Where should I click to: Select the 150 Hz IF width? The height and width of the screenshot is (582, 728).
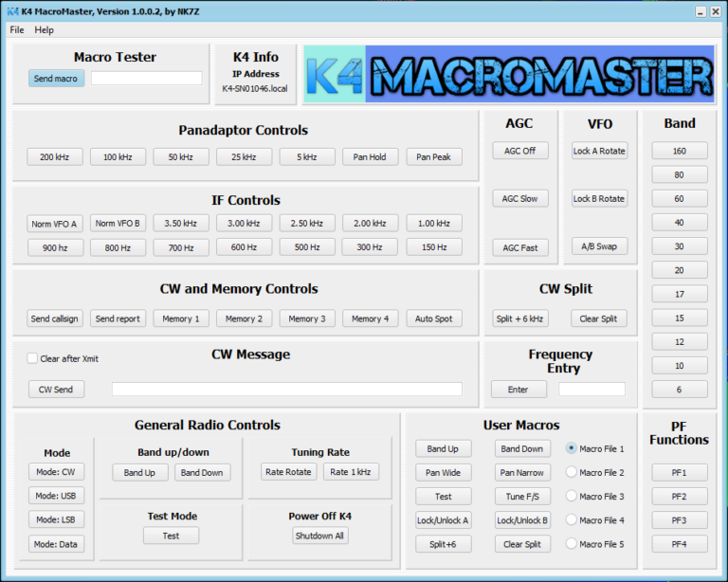click(x=433, y=246)
